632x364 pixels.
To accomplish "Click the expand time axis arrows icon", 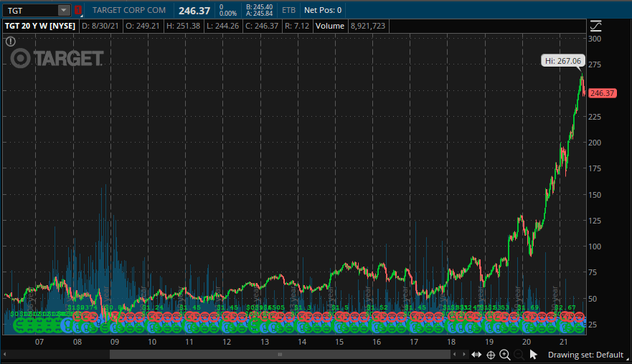I will point(476,355).
